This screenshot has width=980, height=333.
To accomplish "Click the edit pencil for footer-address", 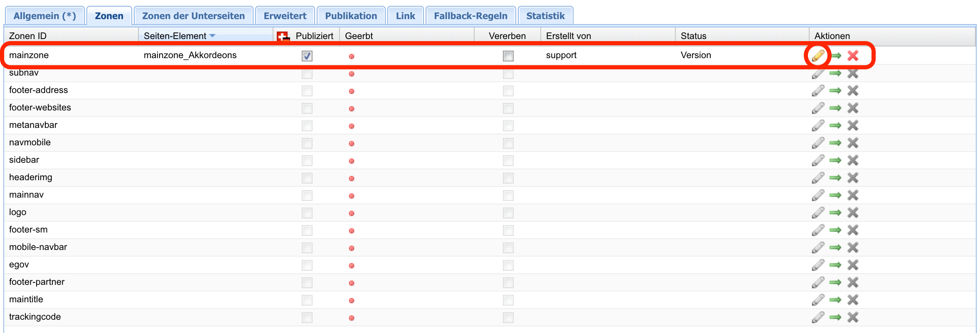I will pos(818,91).
